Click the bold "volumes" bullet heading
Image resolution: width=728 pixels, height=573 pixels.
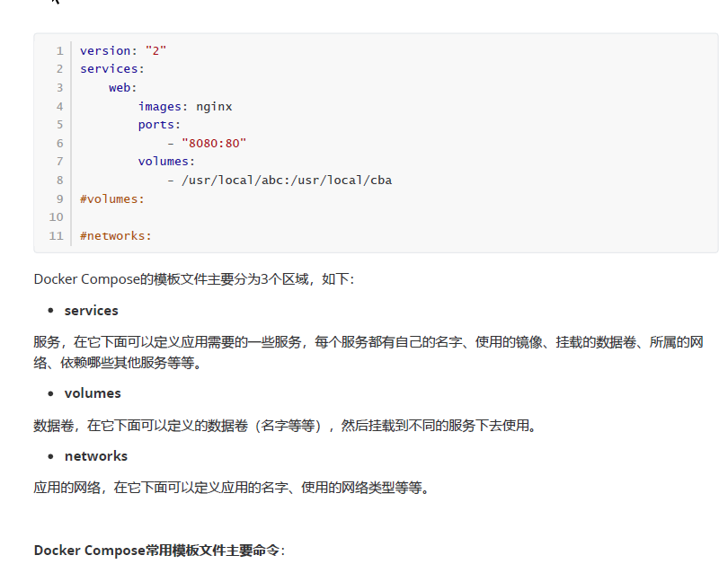pos(92,392)
